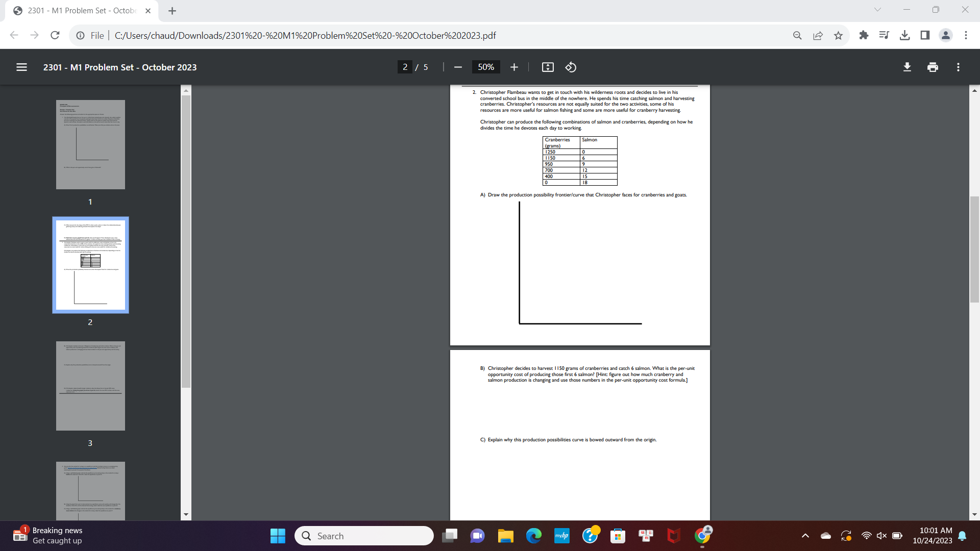Zoom out using the minus icon
Viewport: 980px width, 551px height.
[x=457, y=67]
